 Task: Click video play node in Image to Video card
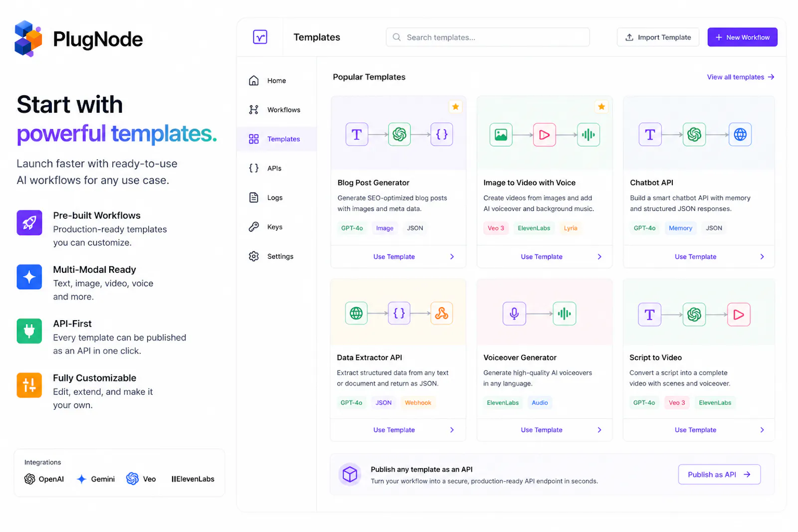point(545,135)
